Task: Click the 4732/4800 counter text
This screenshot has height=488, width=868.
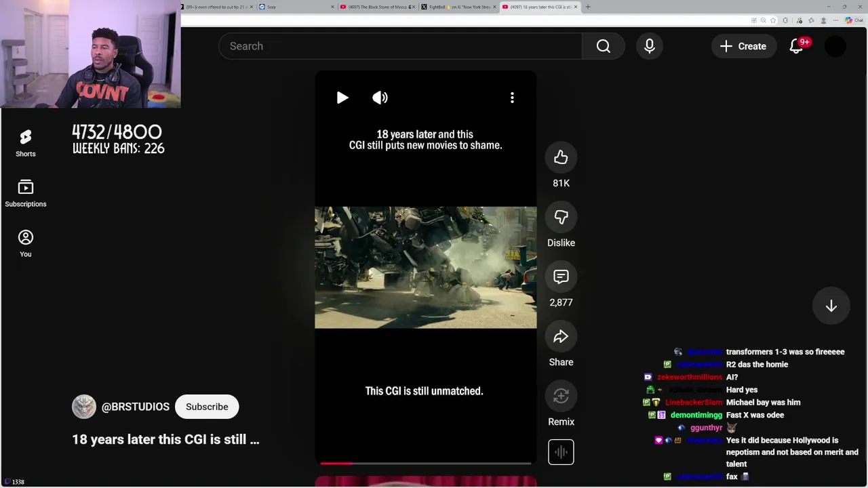Action: pyautogui.click(x=117, y=131)
